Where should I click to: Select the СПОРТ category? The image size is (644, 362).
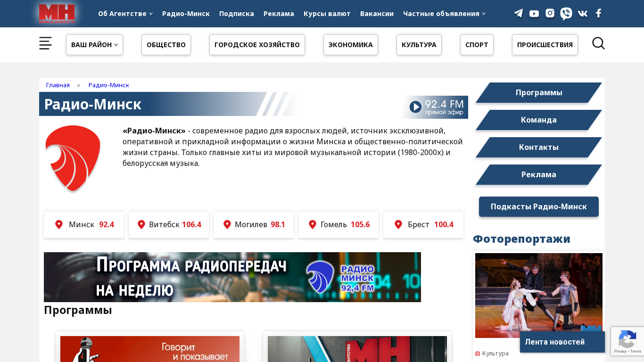click(477, 45)
